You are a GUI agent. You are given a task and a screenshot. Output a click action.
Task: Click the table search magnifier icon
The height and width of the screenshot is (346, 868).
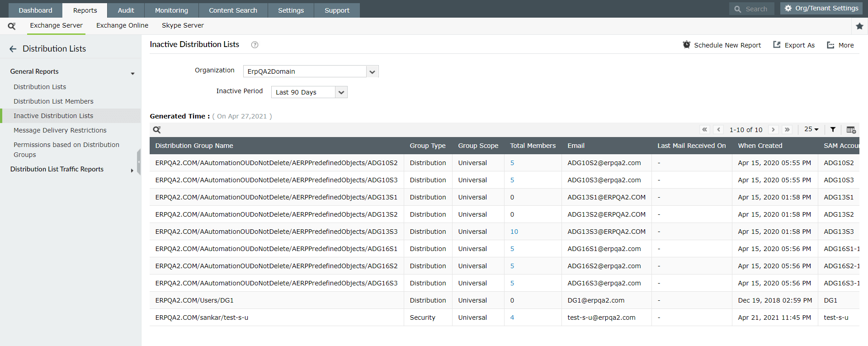point(157,130)
